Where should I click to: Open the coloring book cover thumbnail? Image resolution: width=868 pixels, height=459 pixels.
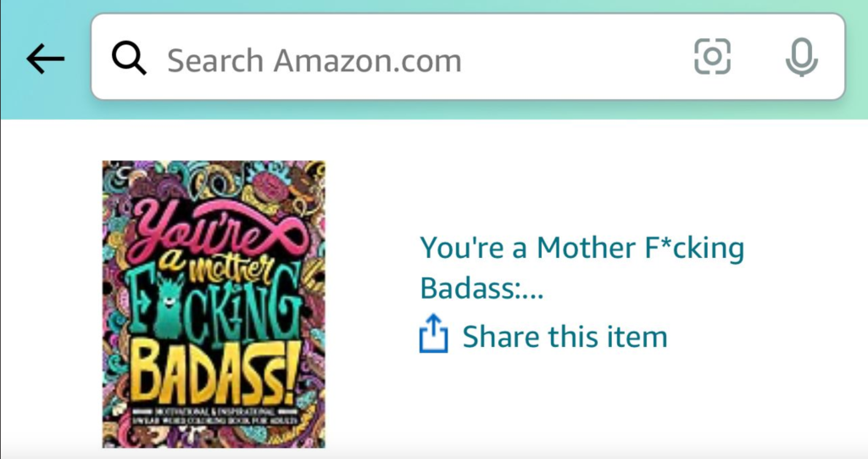tap(214, 304)
